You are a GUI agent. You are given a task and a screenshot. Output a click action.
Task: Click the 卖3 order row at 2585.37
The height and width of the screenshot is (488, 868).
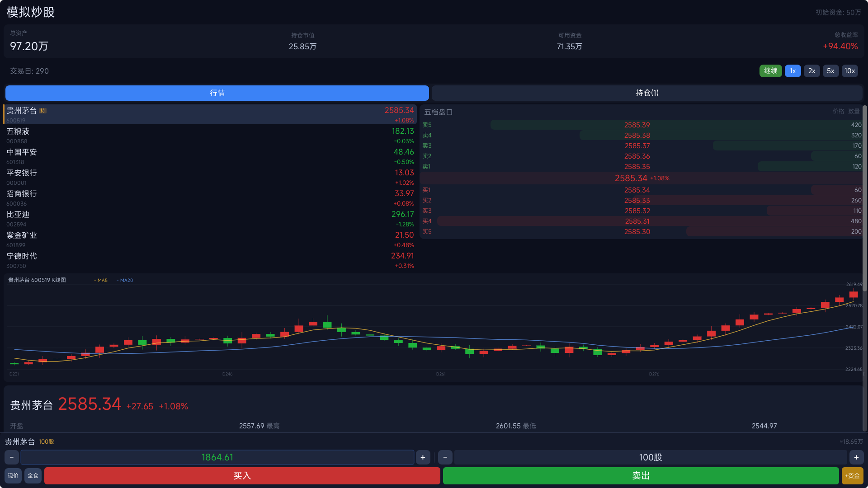(642, 145)
